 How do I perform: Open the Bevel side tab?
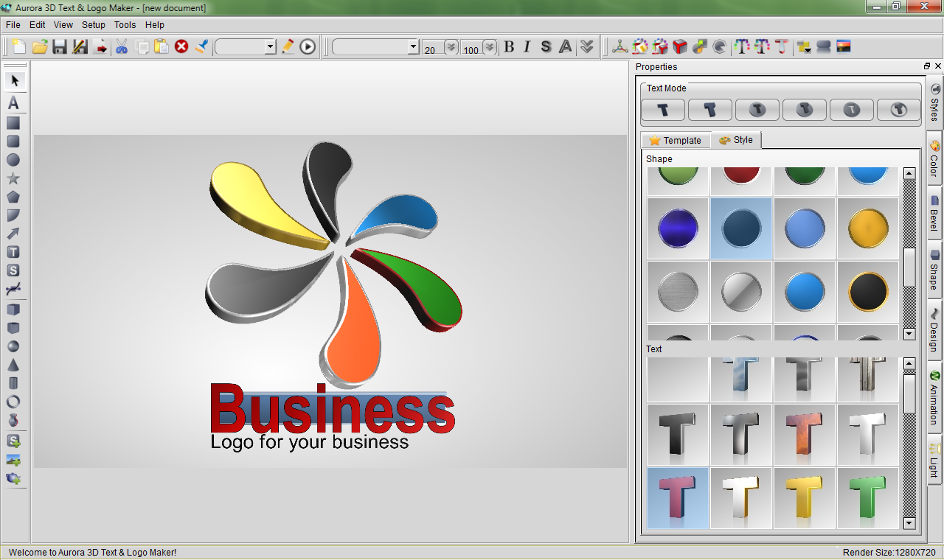(x=934, y=214)
